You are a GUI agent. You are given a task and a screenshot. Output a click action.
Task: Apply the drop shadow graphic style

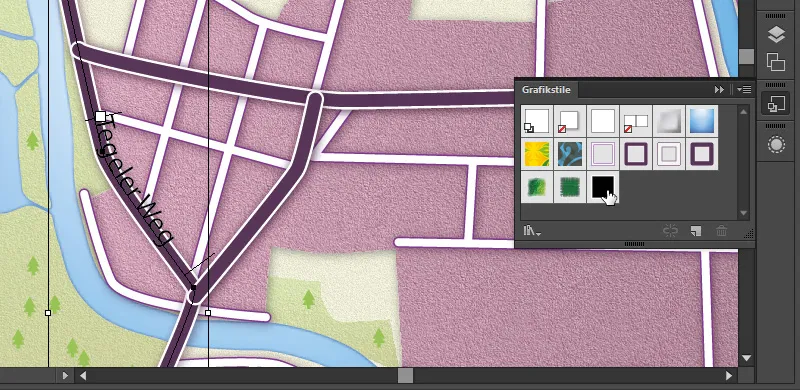569,121
